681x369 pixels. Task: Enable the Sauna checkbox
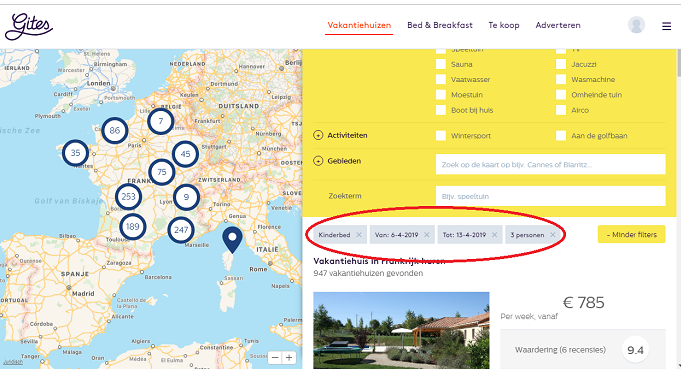[441, 64]
